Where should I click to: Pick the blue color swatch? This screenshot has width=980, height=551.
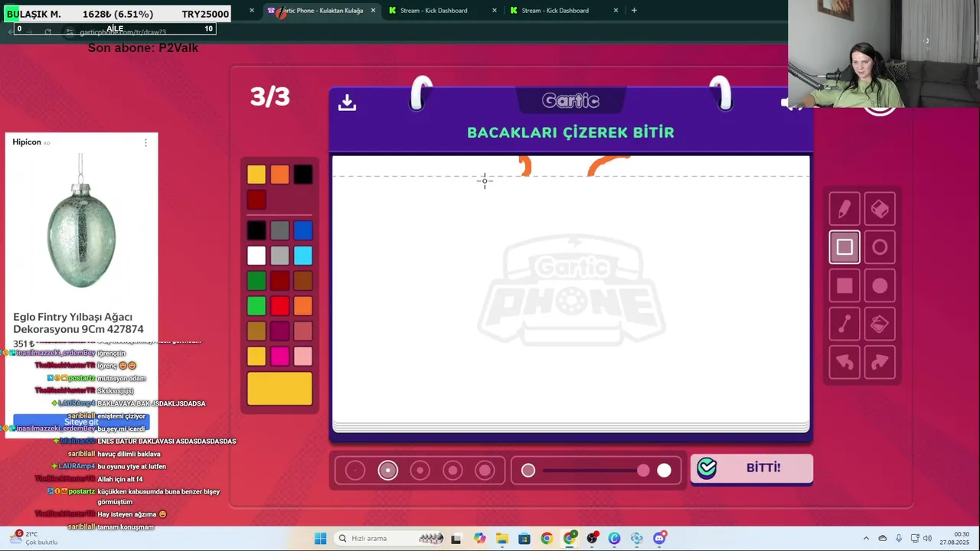pyautogui.click(x=303, y=230)
